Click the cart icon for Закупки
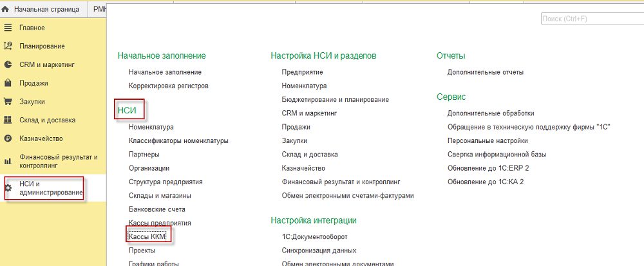This screenshot has width=644, height=266. click(7, 101)
